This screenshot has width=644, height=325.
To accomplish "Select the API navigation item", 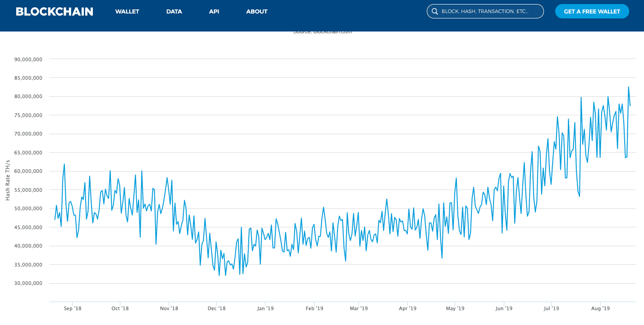I will point(214,12).
